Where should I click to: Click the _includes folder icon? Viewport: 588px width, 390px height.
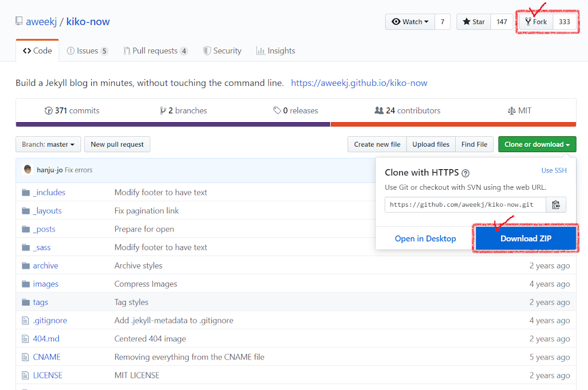26,193
